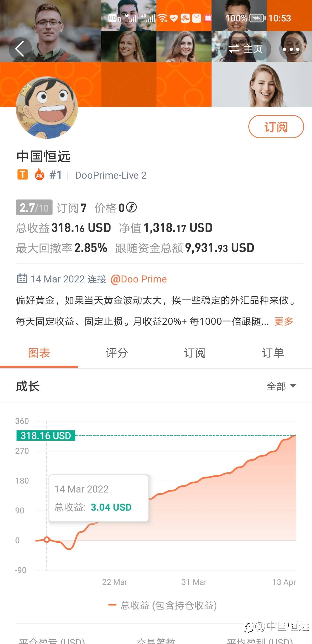Screen dimensions: 312x644
Task: Open the three-dots more options menu
Action: [291, 49]
